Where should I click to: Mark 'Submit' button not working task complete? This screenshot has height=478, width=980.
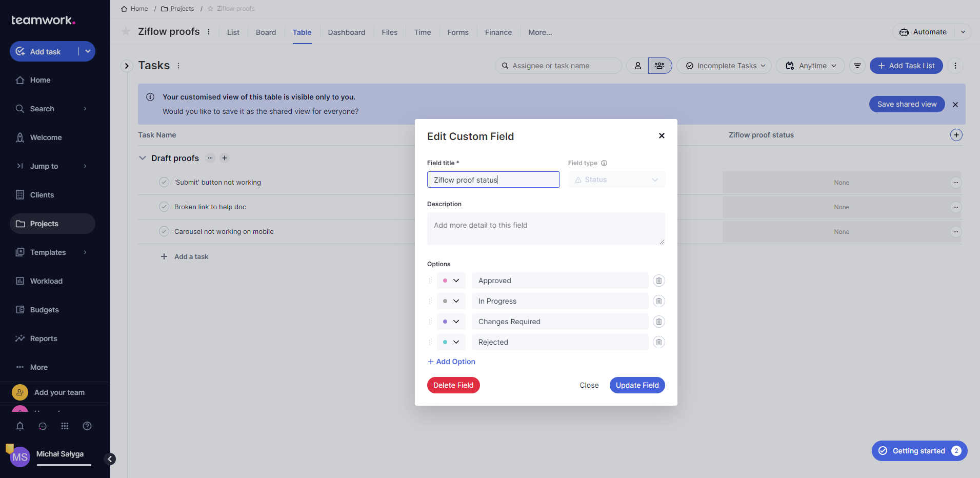(x=164, y=183)
